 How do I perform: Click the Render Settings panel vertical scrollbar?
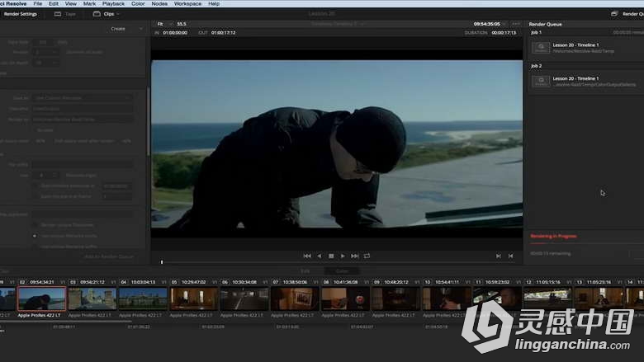tap(149, 122)
